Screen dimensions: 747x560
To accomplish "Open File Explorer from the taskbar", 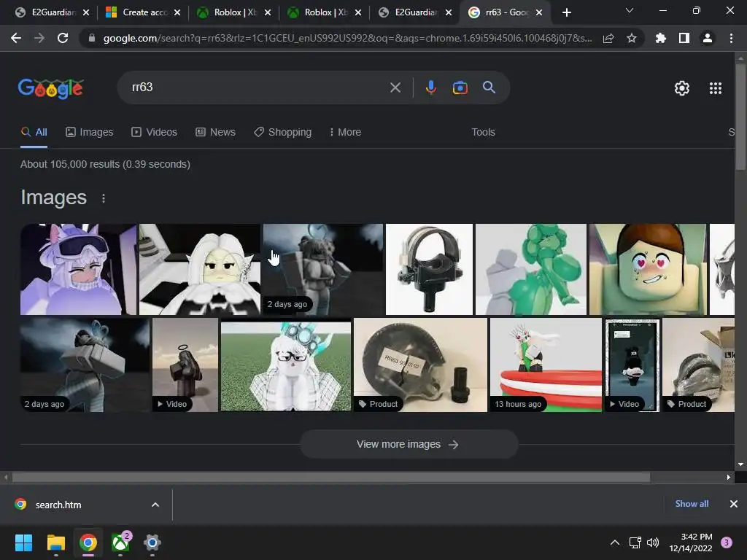I will coord(55,542).
